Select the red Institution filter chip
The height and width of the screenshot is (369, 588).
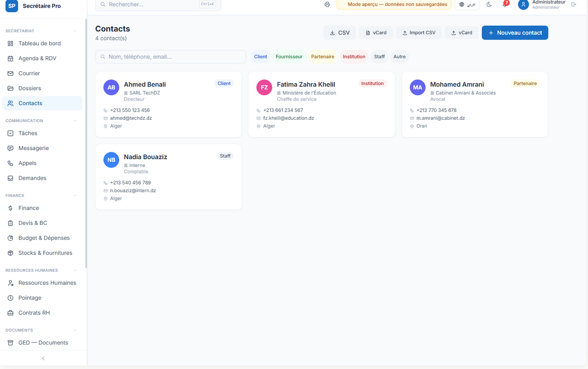pyautogui.click(x=354, y=57)
